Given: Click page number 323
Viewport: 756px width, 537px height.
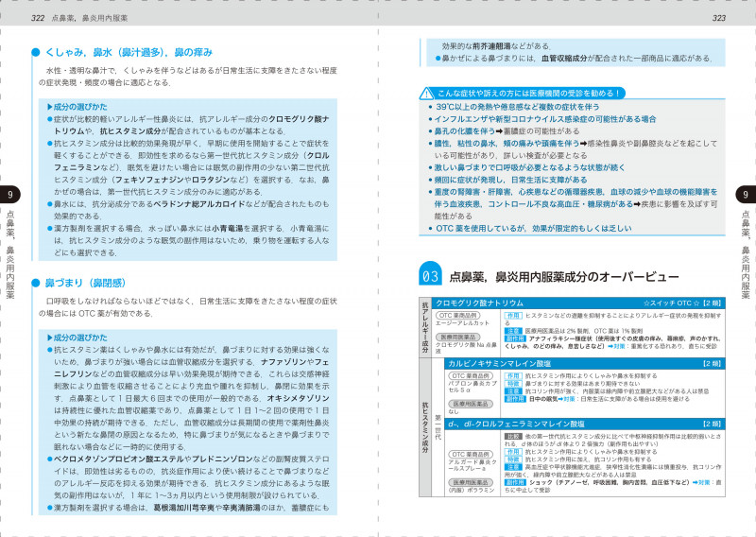Looking at the screenshot, I should coord(718,18).
